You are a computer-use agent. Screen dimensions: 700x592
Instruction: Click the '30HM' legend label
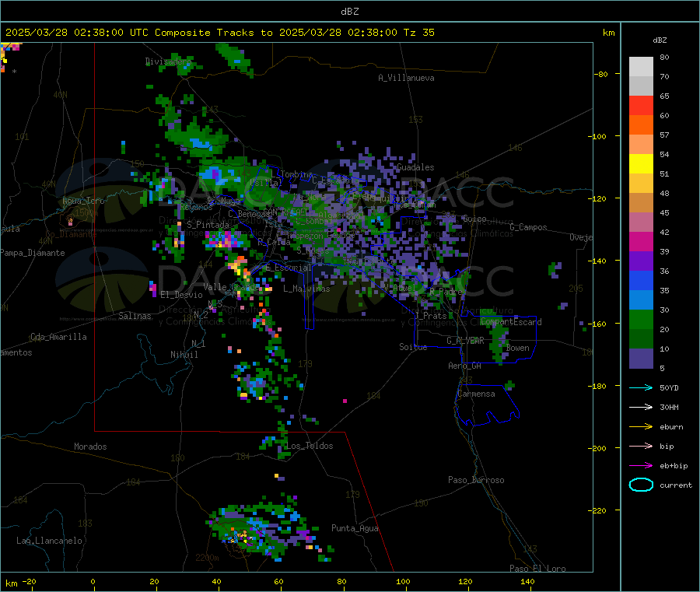pos(669,407)
